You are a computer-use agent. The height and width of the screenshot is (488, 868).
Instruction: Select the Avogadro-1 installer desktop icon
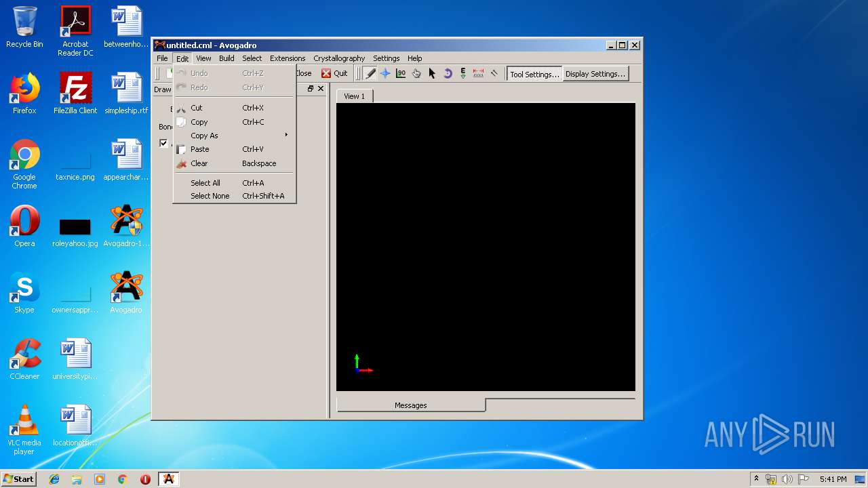tap(126, 227)
